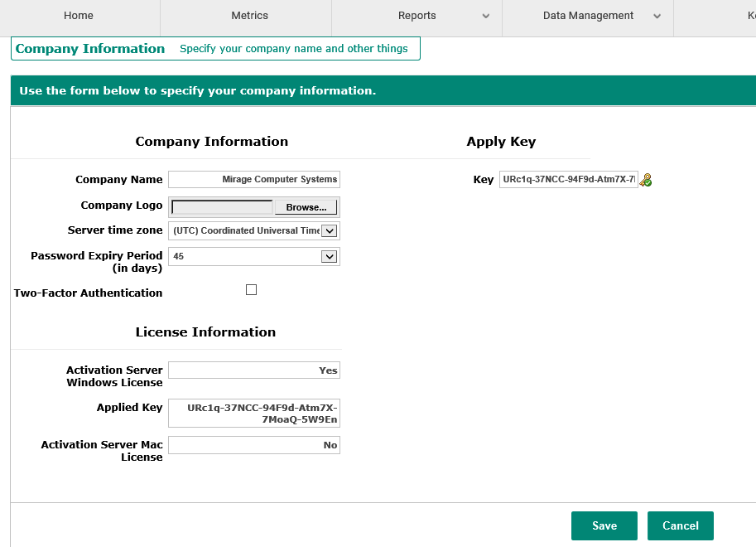Click the Company Information page title
The image size is (756, 547).
click(x=90, y=49)
